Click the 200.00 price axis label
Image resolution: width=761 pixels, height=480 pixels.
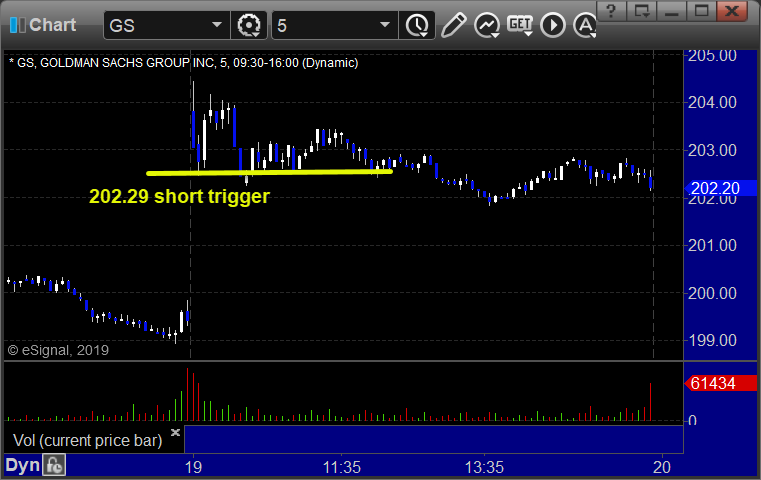712,293
